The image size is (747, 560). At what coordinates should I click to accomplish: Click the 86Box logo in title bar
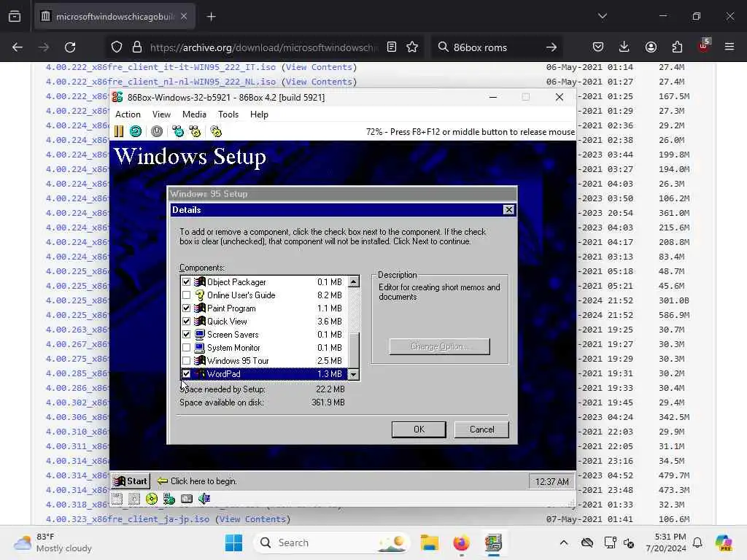coord(117,97)
